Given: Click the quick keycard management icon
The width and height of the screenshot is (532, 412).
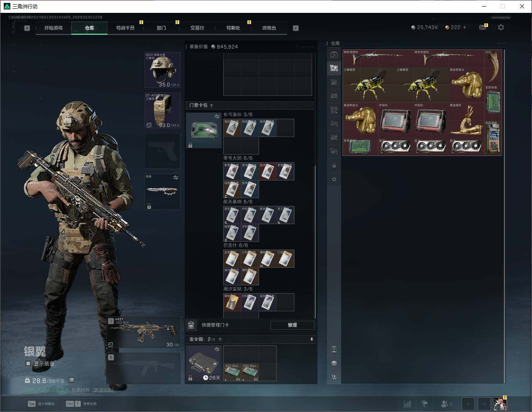Looking at the screenshot, I should click(x=191, y=325).
